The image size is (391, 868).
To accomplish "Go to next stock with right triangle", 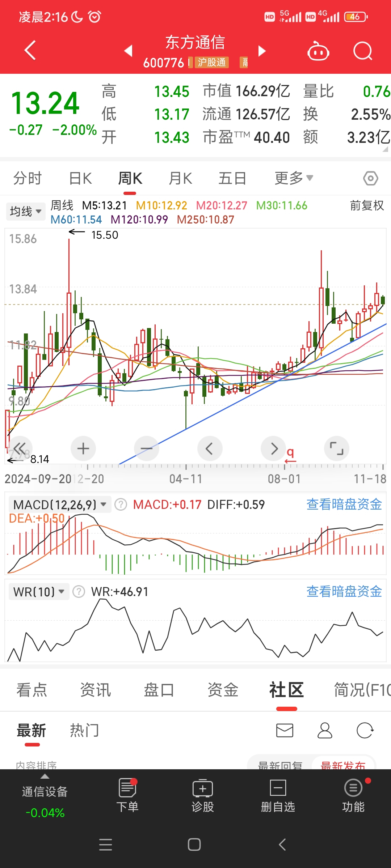I will (x=262, y=51).
